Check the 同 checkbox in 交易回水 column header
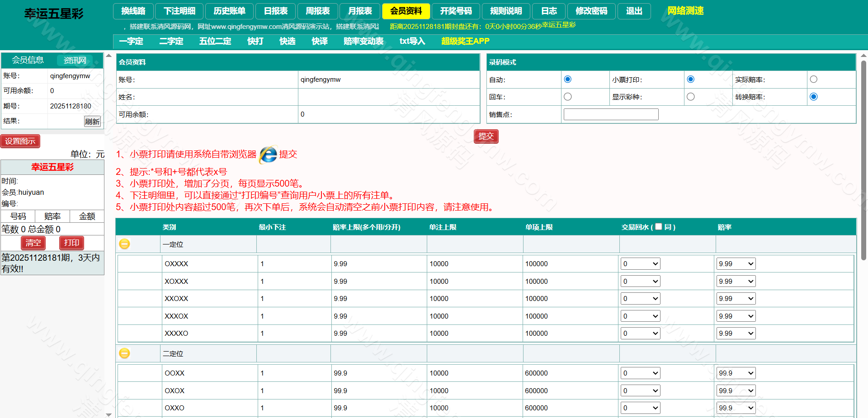Viewport: 868px width, 418px height. (658, 226)
